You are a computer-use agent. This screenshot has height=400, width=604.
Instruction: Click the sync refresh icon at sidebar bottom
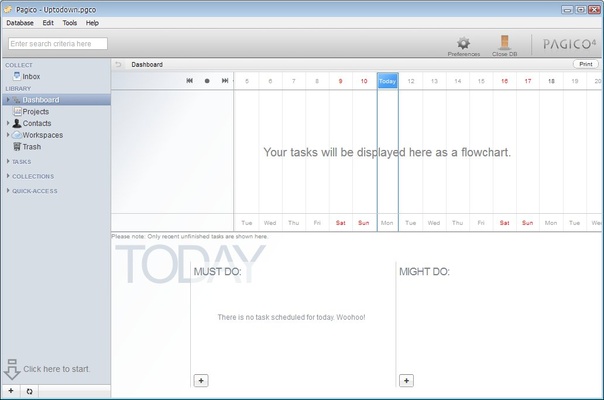(x=29, y=392)
